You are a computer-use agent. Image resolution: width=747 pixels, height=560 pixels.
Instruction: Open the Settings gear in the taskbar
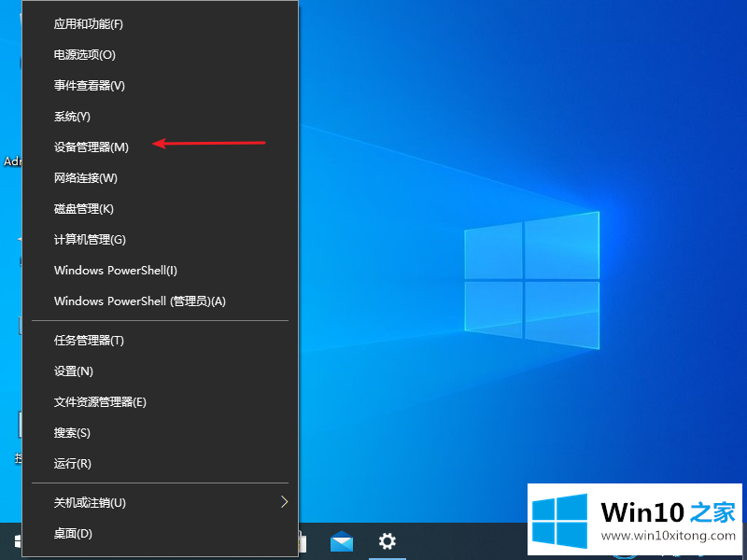coord(387,541)
